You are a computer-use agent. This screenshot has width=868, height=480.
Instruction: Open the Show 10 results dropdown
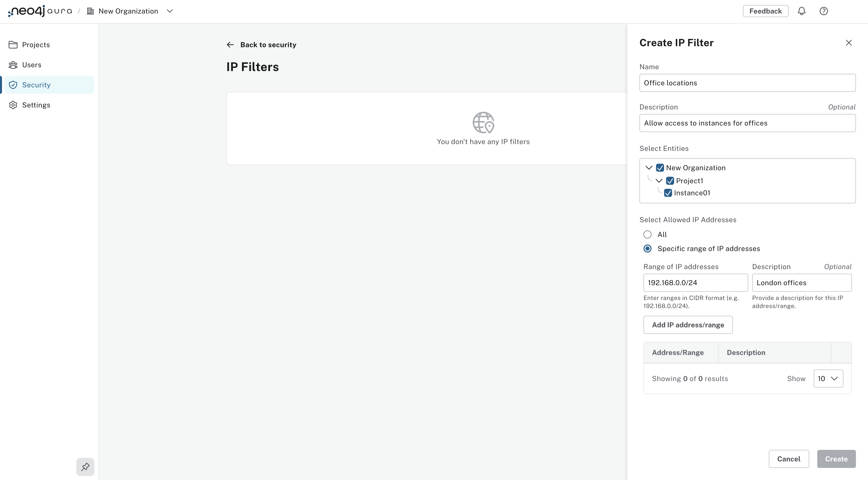pyautogui.click(x=828, y=379)
